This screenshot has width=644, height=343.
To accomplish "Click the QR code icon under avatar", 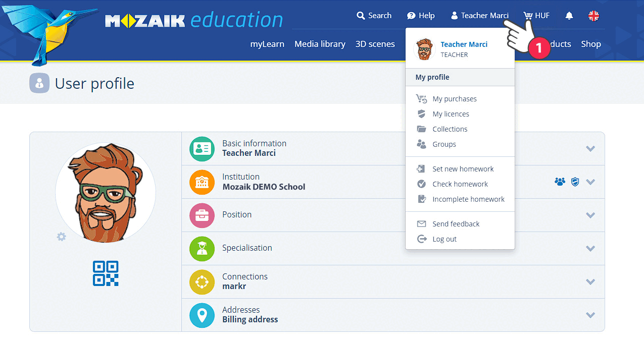I will coord(106,273).
